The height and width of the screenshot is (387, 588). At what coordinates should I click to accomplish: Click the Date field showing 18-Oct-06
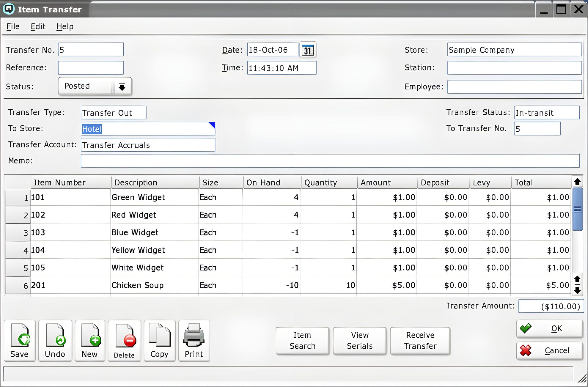click(x=273, y=50)
